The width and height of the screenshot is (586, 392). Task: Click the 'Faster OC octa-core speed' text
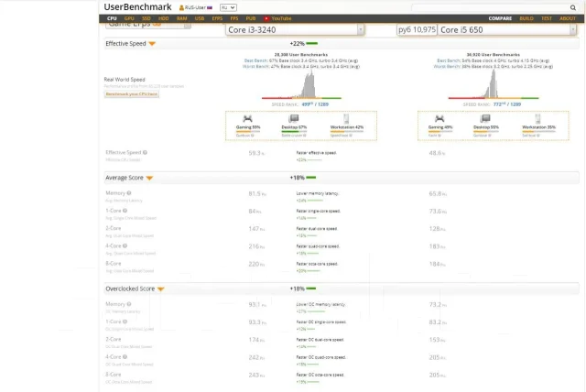[320, 375]
